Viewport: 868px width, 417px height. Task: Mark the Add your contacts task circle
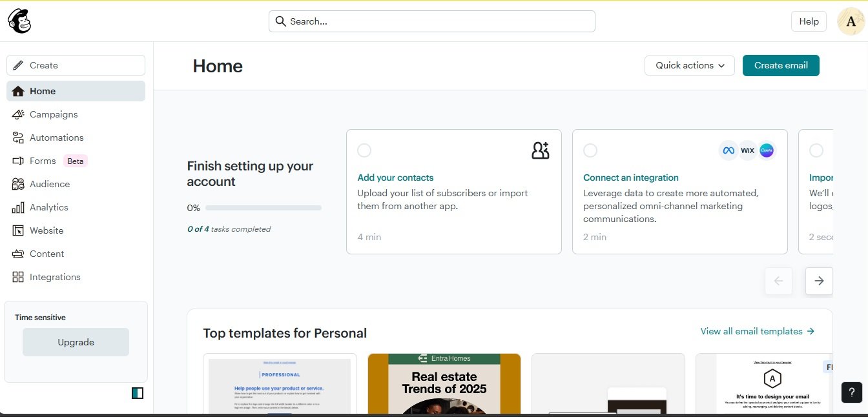pyautogui.click(x=364, y=150)
